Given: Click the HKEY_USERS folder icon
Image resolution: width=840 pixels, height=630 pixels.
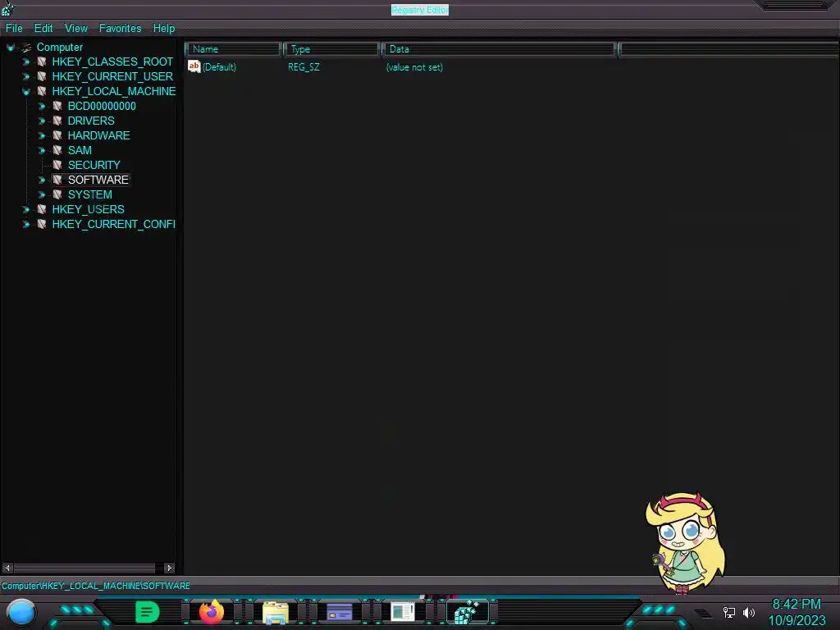Looking at the screenshot, I should pos(41,209).
